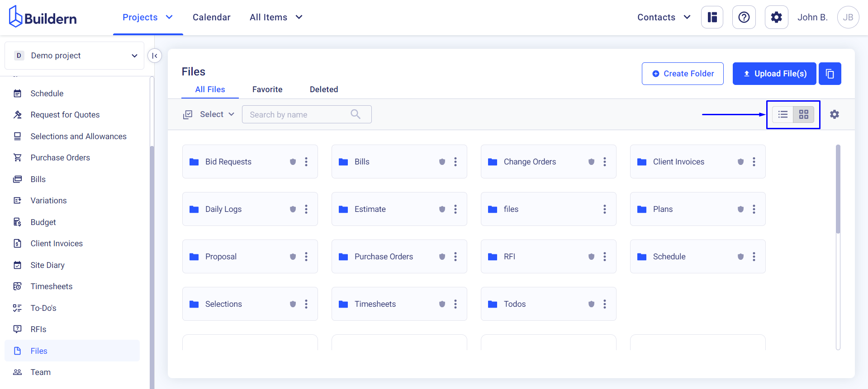Open Bills in the sidebar
The height and width of the screenshot is (389, 868).
pyautogui.click(x=72, y=179)
